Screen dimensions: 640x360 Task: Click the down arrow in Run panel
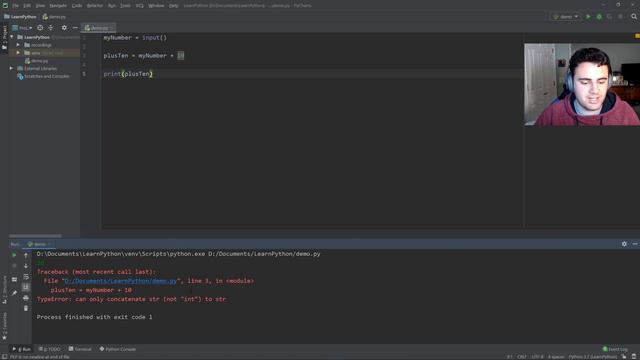[x=26, y=266]
